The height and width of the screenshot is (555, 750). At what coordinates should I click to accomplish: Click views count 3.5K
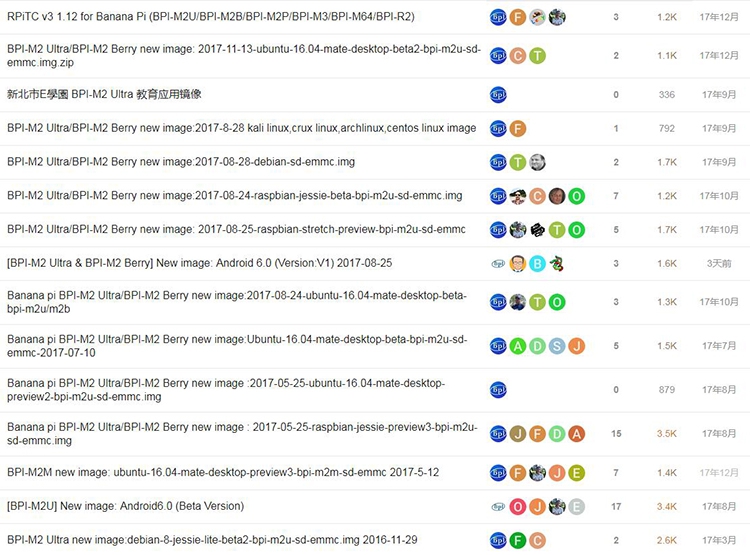pyautogui.click(x=667, y=433)
